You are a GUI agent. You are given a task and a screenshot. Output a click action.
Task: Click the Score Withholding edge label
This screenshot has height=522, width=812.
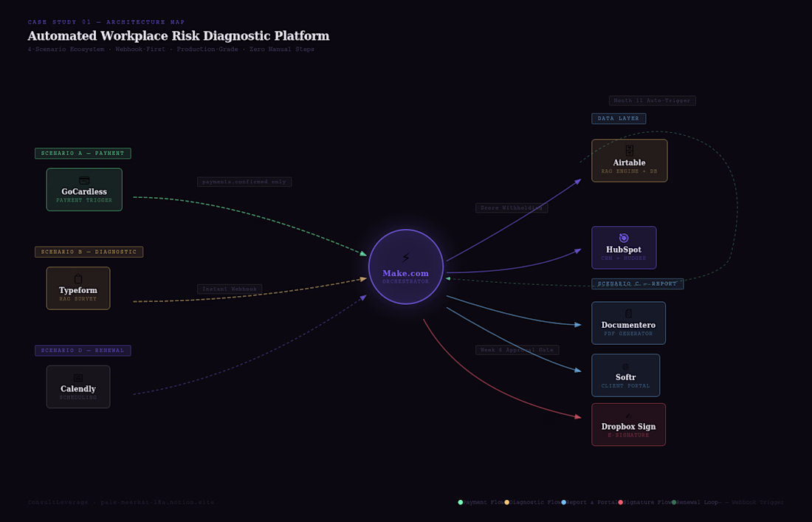coord(512,207)
